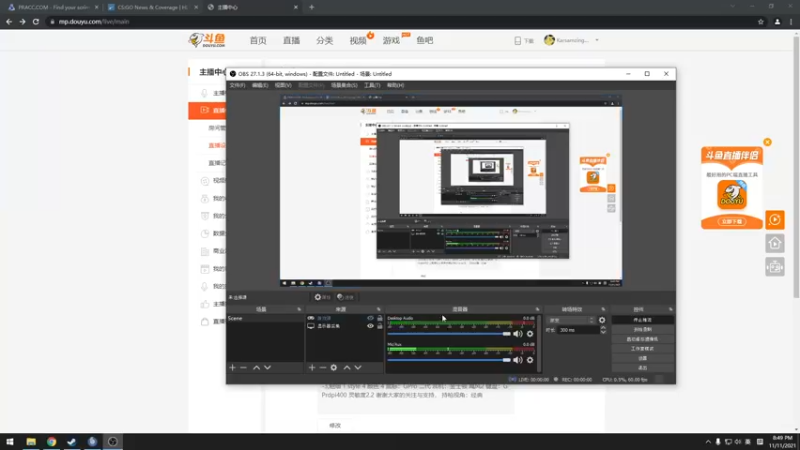
Task: Click the Studio Mode button in OBS Controls
Action: click(642, 349)
